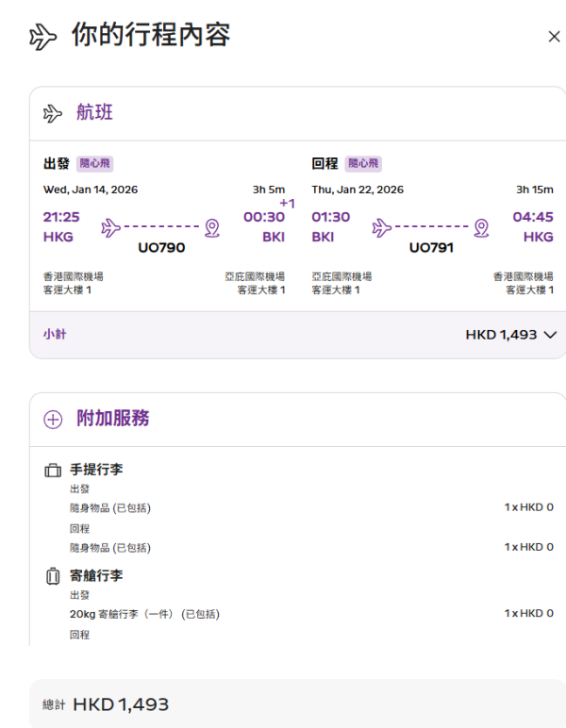The image size is (566, 728).
Task: Click the outbound flight plane icon near HKG
Action: (111, 227)
